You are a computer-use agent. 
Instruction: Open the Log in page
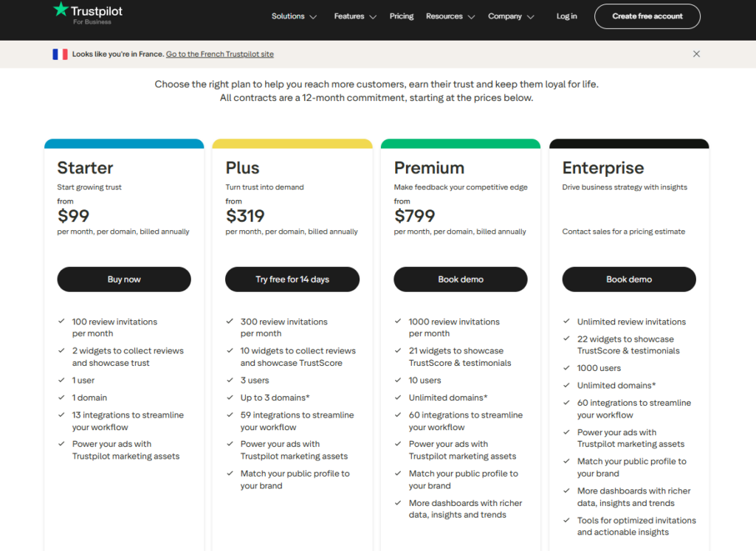(566, 16)
